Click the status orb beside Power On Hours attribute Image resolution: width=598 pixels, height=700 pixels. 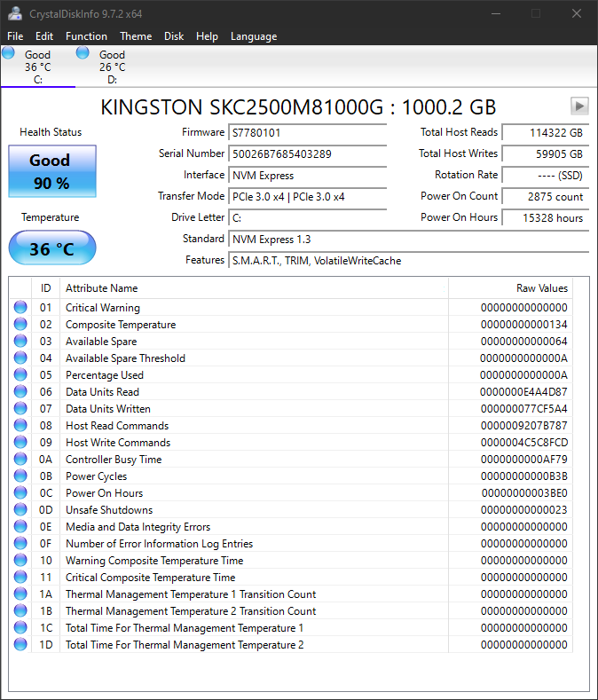point(20,493)
